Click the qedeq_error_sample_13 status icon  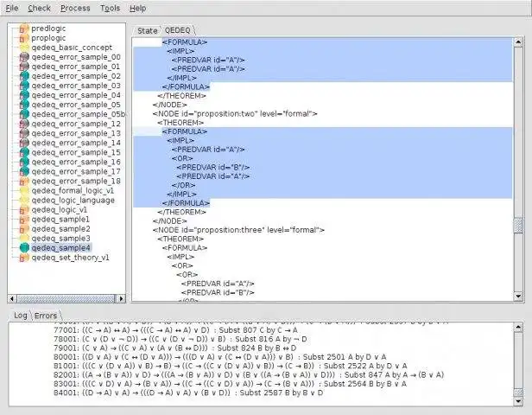point(24,133)
